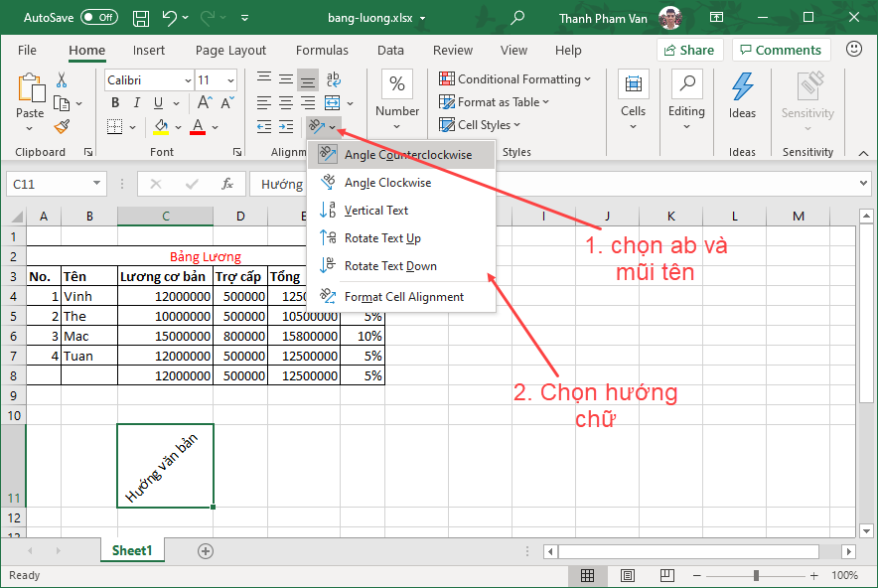This screenshot has width=878, height=588.
Task: Toggle Align Left button
Action: tap(264, 103)
